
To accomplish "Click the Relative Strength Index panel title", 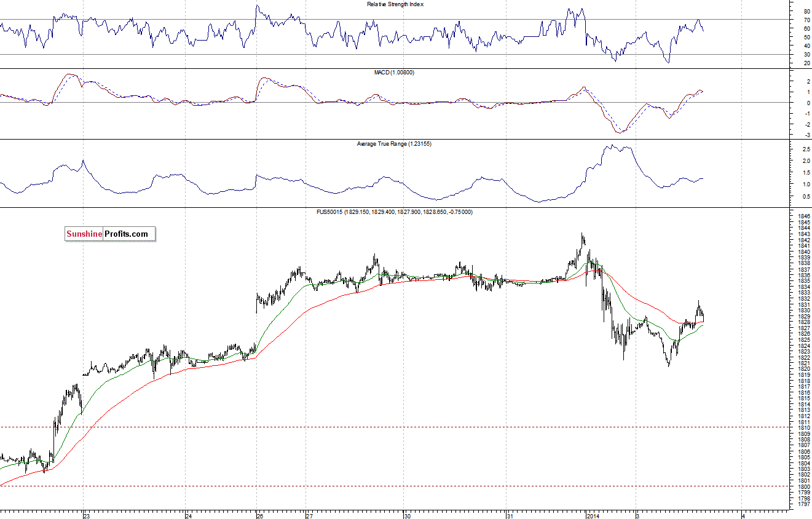I will [395, 4].
